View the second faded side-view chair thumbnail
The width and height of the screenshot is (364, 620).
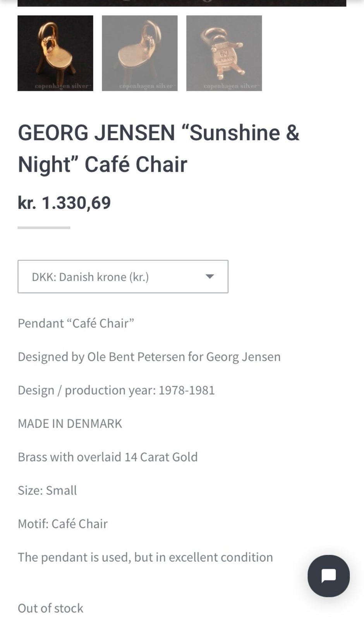point(139,53)
